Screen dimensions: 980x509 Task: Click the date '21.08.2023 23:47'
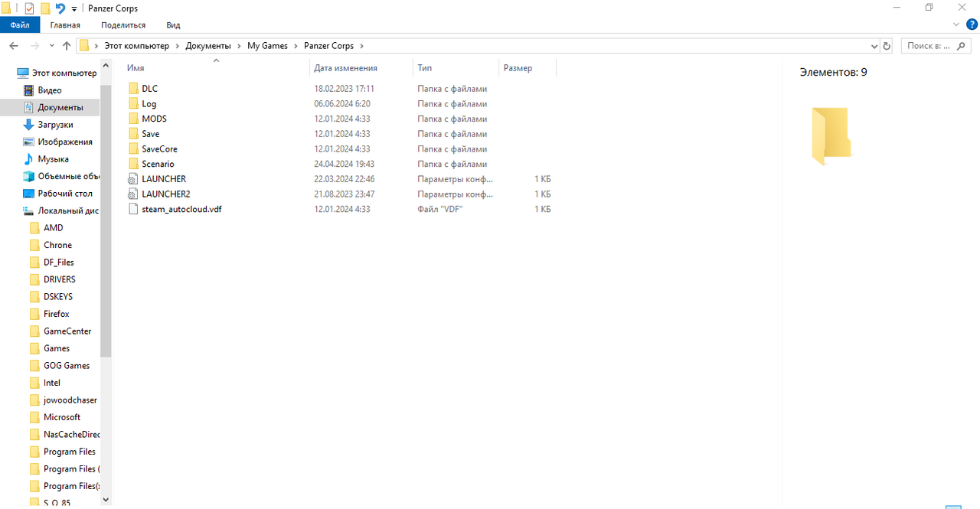(344, 194)
